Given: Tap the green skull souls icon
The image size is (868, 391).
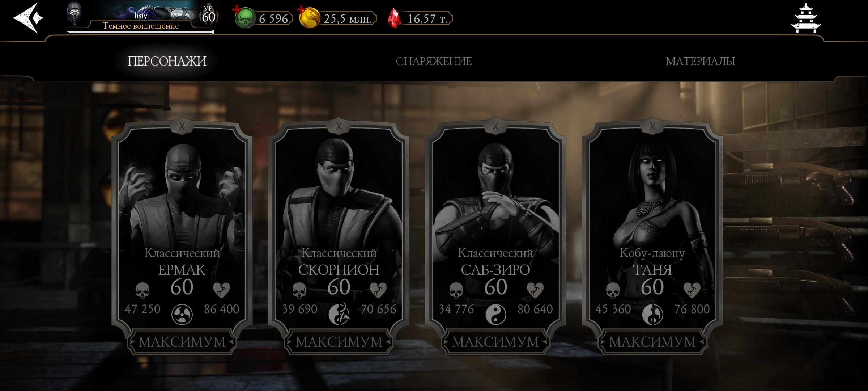Looking at the screenshot, I should [x=245, y=18].
